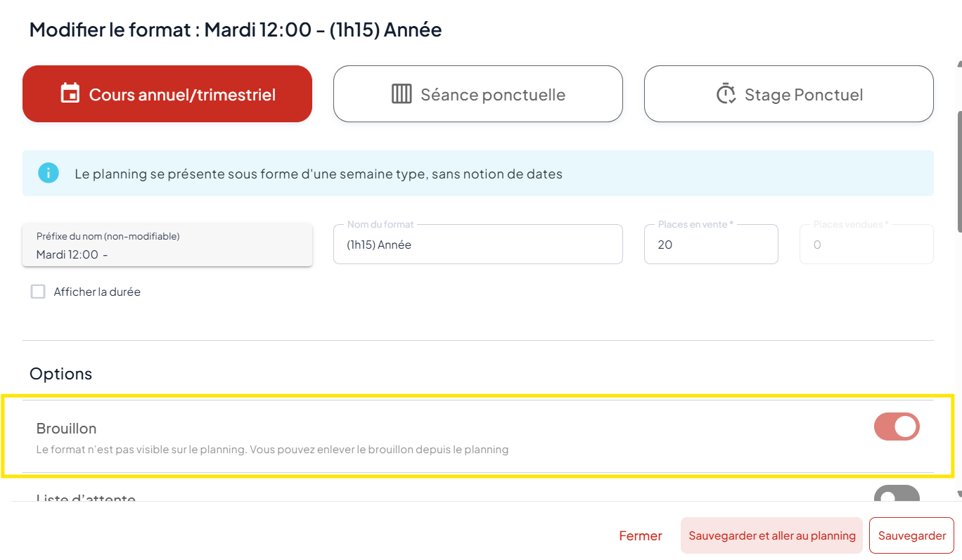Choose the Cours annuel/trimestriel tab label
The image size is (962, 560).
[x=182, y=95]
